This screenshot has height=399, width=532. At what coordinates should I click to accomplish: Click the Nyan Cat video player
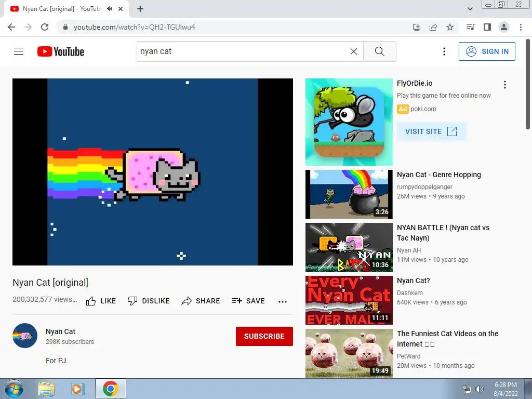(153, 171)
